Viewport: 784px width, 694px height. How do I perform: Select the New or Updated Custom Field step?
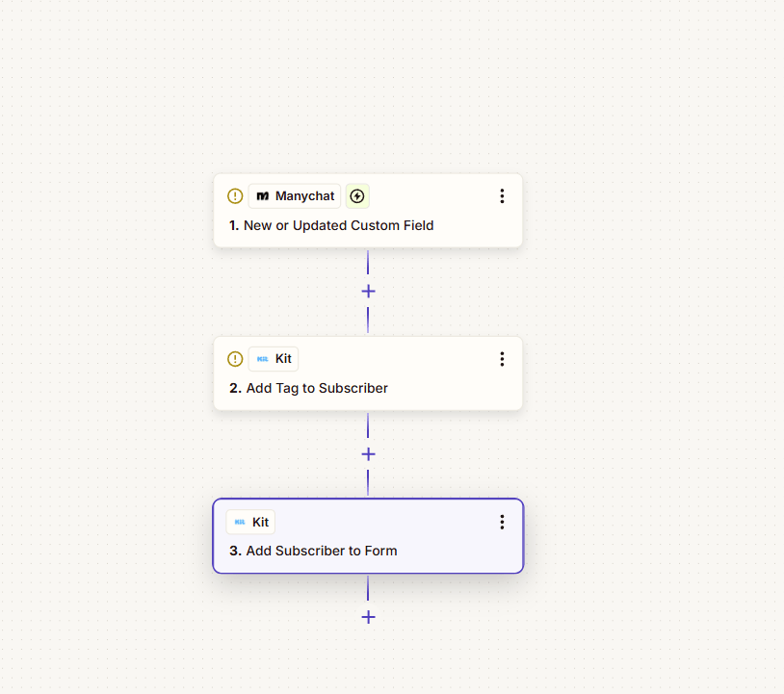tap(368, 211)
